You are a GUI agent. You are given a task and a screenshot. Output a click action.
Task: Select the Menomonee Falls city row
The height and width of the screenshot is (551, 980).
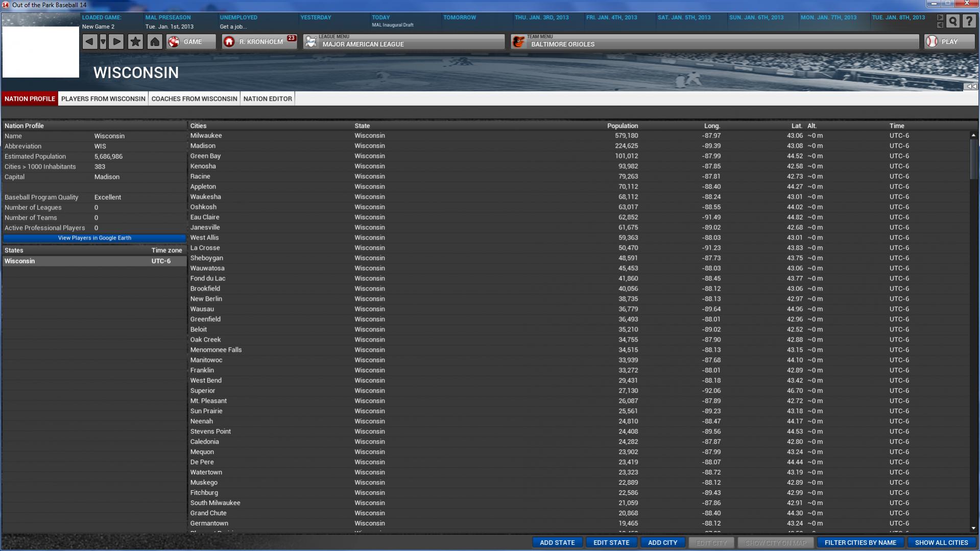(579, 350)
